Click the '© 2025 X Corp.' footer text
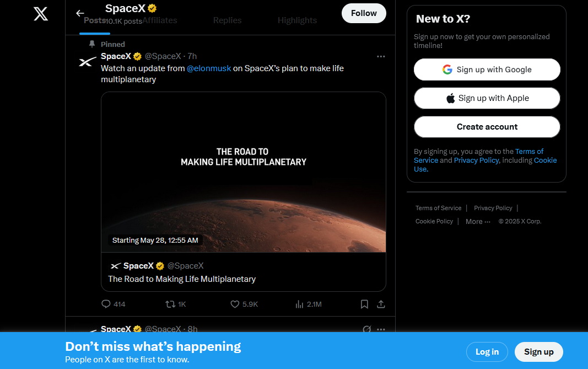Viewport: 588px width, 369px height. pyautogui.click(x=520, y=222)
